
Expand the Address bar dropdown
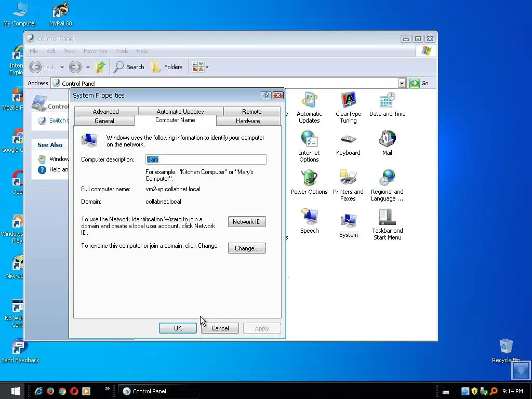tap(402, 83)
